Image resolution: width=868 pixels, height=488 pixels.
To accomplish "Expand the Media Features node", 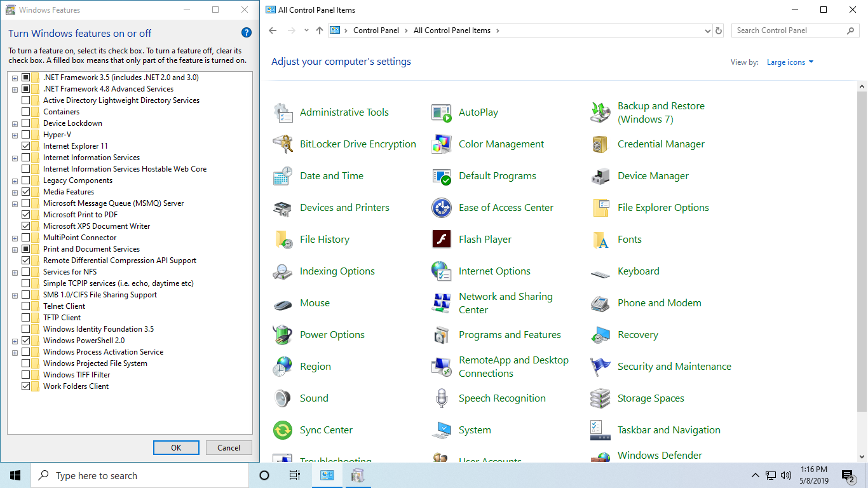I will tap(15, 192).
